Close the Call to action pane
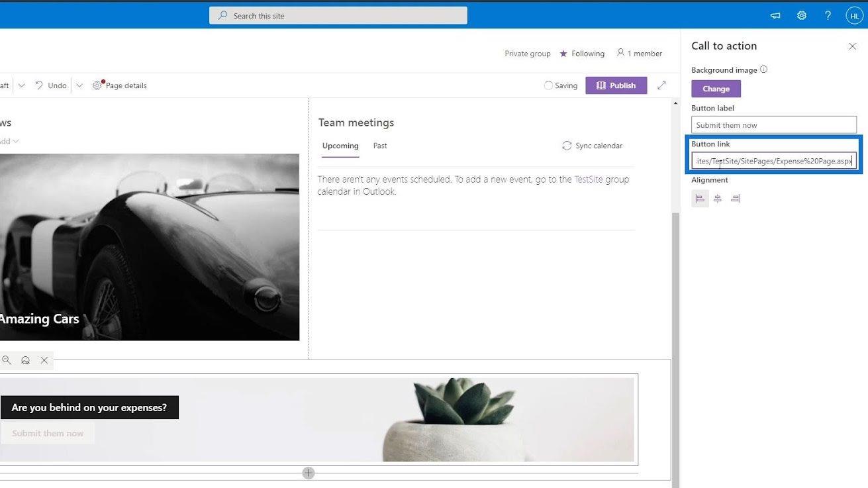This screenshot has width=868, height=488. (x=852, y=46)
